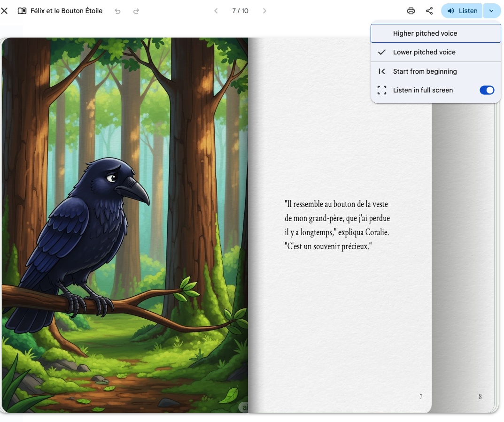
Task: Click the title Félix et le Bouton Étoile
Action: 66,11
